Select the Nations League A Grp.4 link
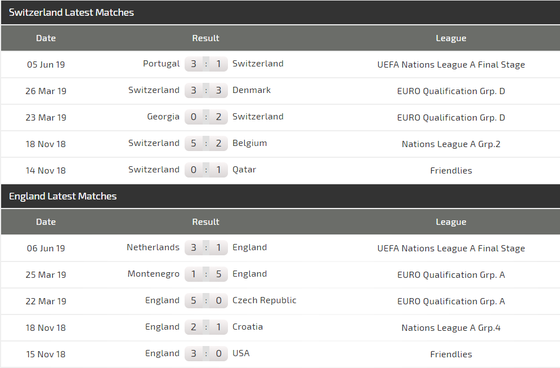560x368 pixels. pyautogui.click(x=451, y=328)
